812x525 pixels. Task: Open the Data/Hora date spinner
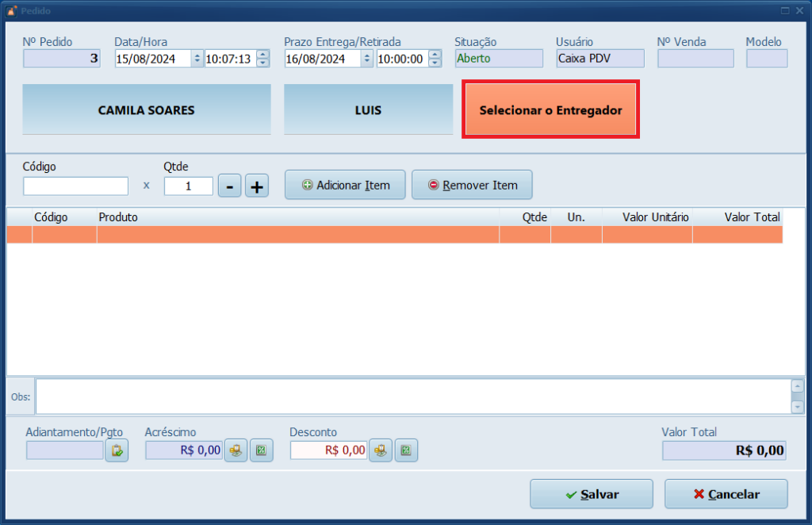click(197, 59)
